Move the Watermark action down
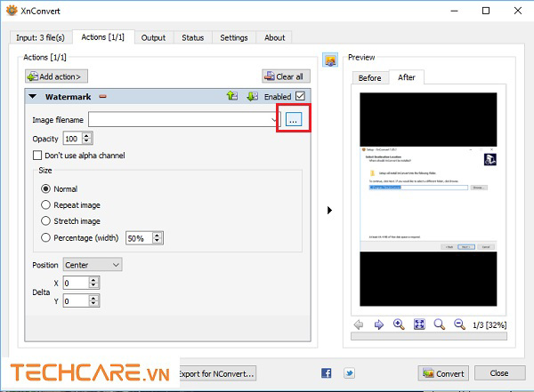The height and width of the screenshot is (392, 534). click(x=253, y=96)
